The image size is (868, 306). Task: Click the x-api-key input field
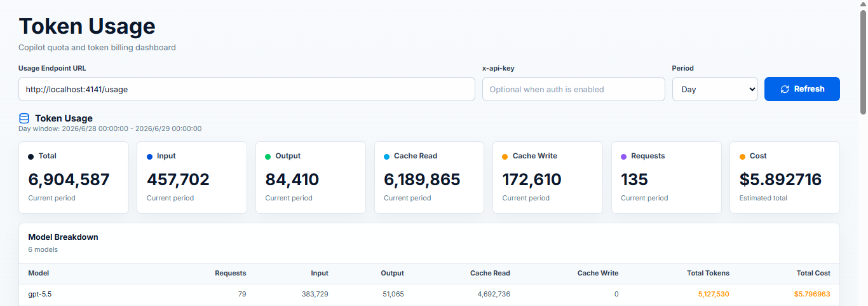pos(574,89)
